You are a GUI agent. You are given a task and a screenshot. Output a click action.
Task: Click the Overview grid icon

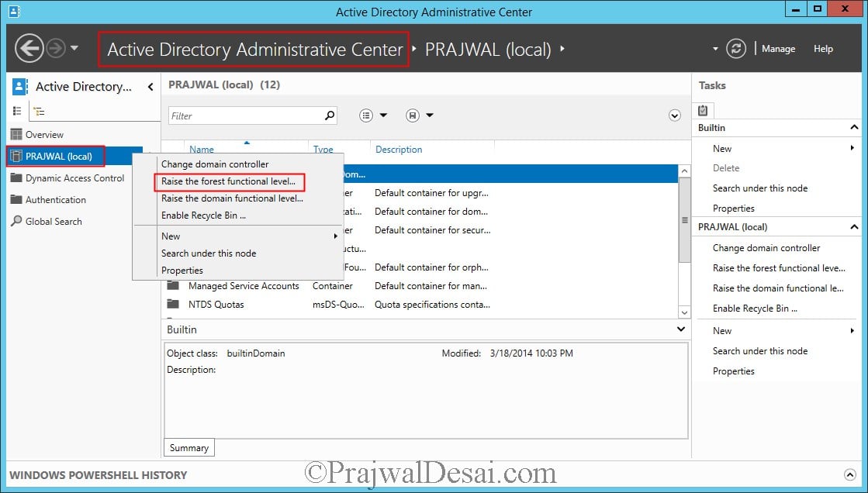pos(16,134)
